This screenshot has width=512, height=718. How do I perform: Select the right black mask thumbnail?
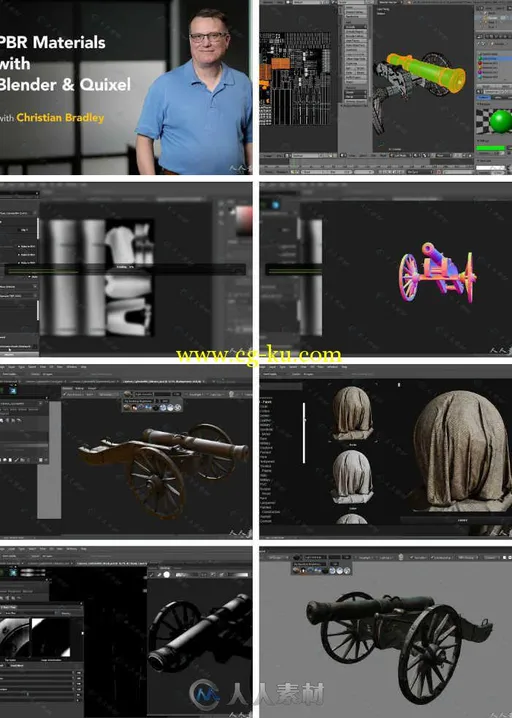click(x=50, y=638)
